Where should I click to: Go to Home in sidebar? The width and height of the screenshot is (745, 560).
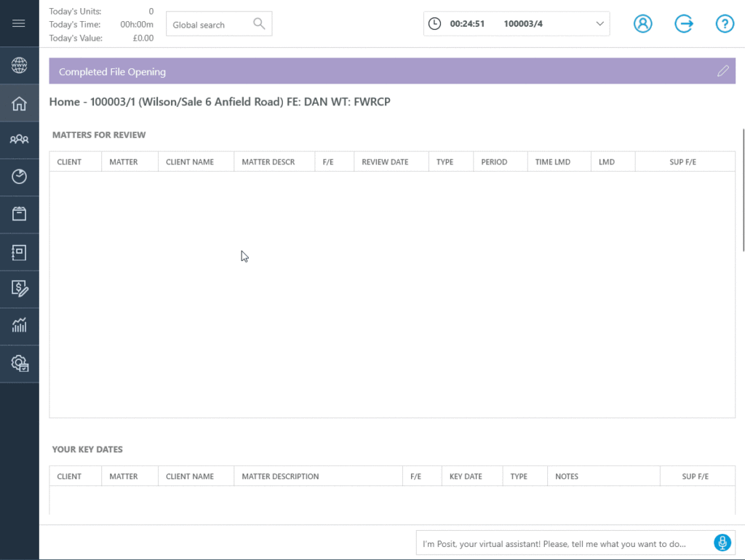tap(19, 103)
